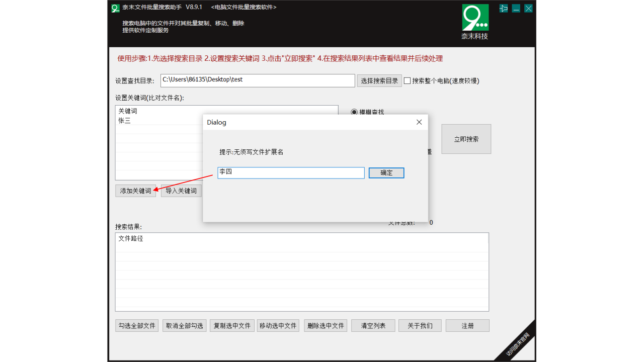
Task: Click 清空列表 to clear the list
Action: pos(373,325)
